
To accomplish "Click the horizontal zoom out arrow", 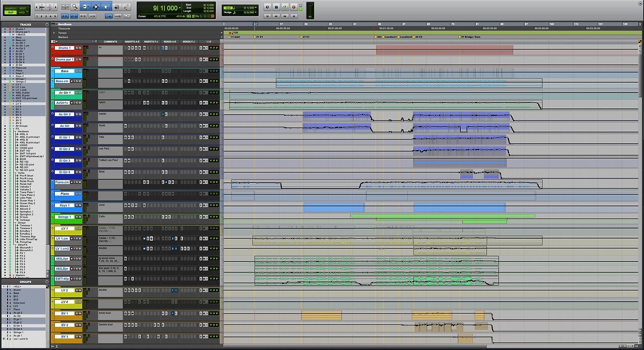I will click(x=36, y=7).
